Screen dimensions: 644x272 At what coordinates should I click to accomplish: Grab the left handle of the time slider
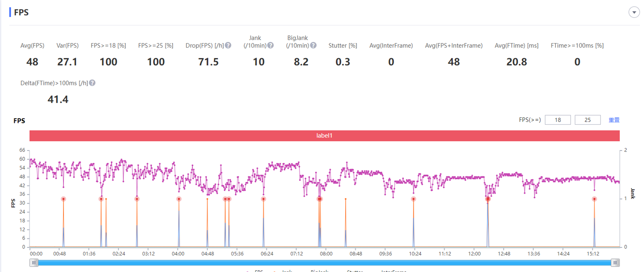tap(34, 263)
